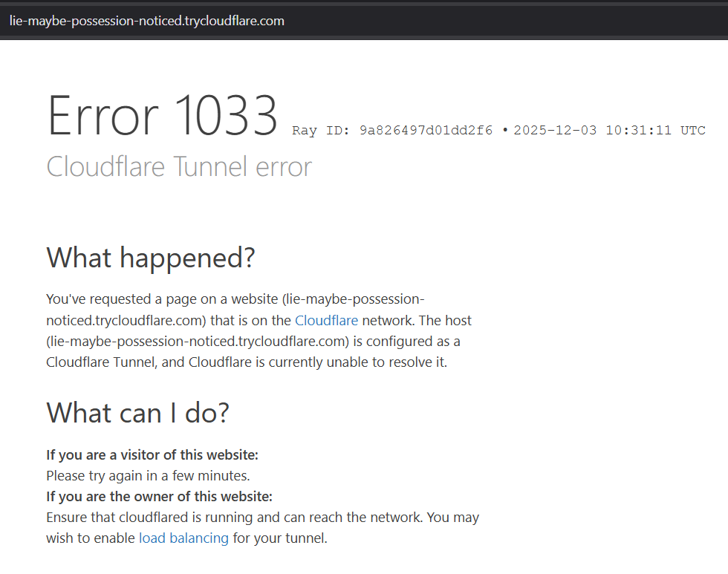Click 'Please try again in a few minutes.'
728x574 pixels.
pos(148,476)
